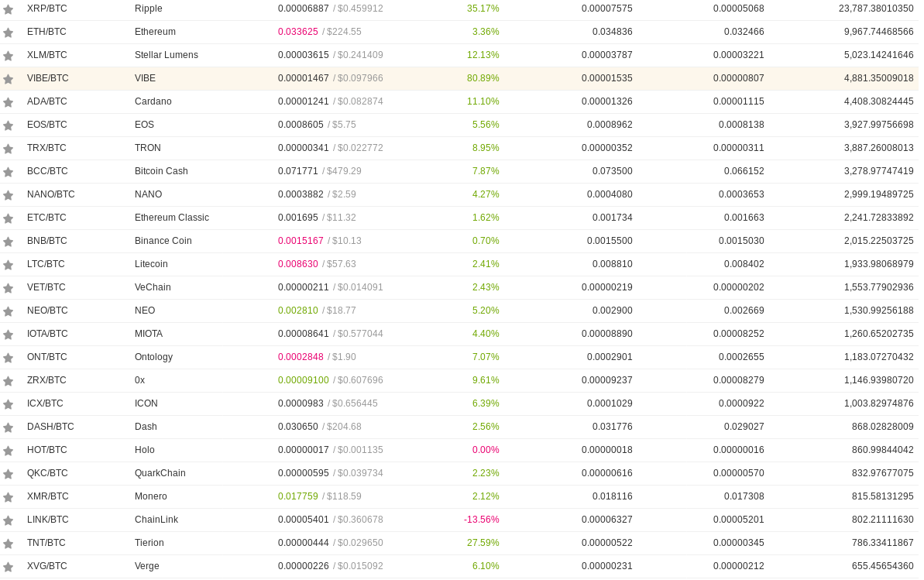Click ICON high value 0.0001029
Screen dimensions: 924x580
[x=610, y=403]
